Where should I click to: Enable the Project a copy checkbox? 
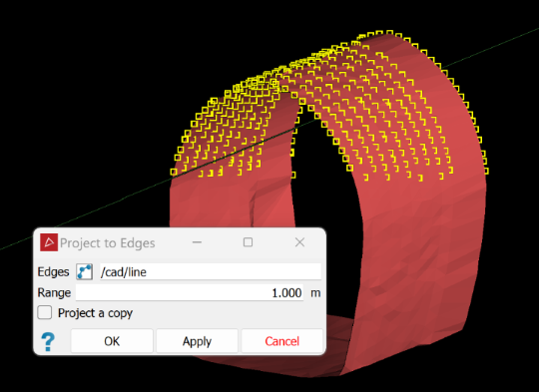pyautogui.click(x=45, y=313)
